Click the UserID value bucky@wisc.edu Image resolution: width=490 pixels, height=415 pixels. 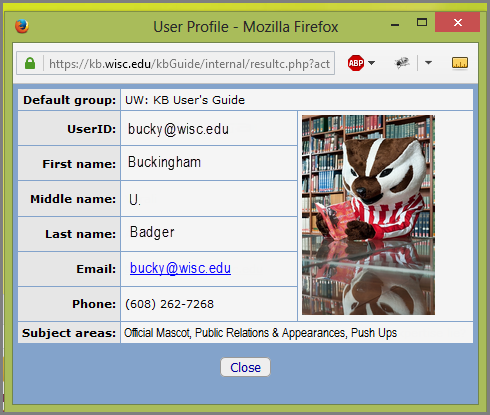tap(178, 129)
